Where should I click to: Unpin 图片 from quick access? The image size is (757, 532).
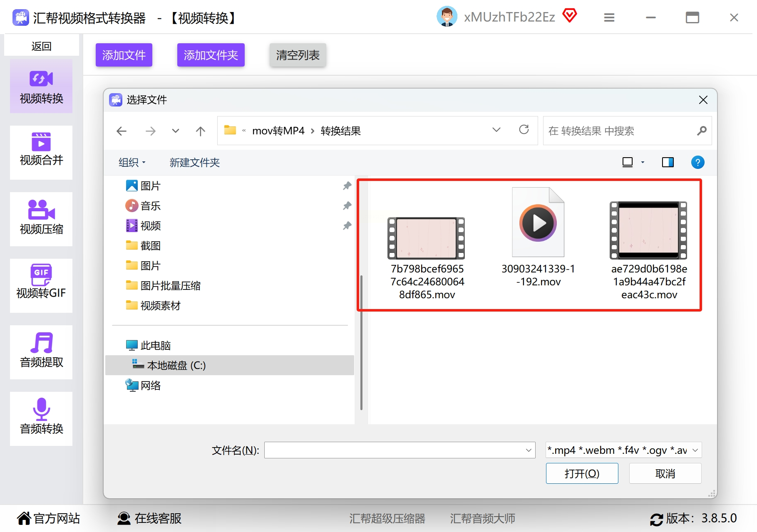[x=347, y=186]
